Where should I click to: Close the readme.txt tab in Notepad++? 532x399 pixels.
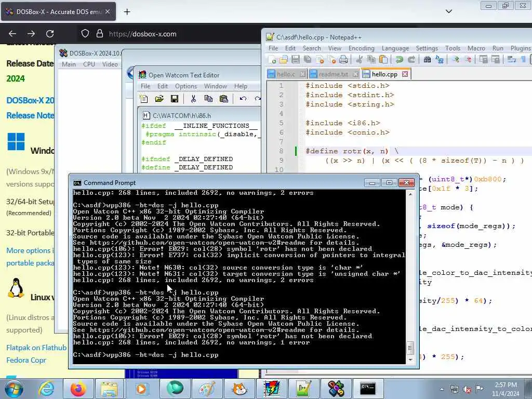(355, 74)
